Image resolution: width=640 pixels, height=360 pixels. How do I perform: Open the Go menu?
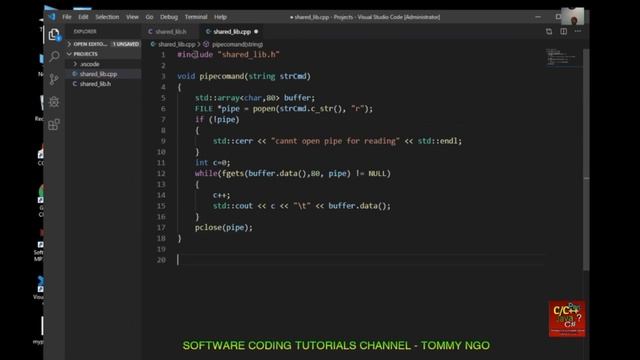[149, 17]
